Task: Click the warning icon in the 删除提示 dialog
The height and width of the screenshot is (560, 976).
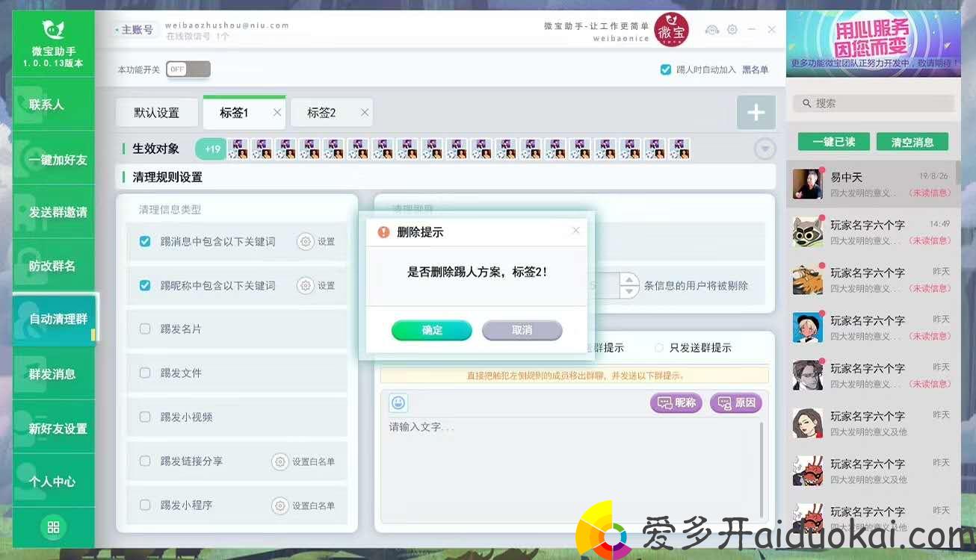Action: [x=383, y=232]
